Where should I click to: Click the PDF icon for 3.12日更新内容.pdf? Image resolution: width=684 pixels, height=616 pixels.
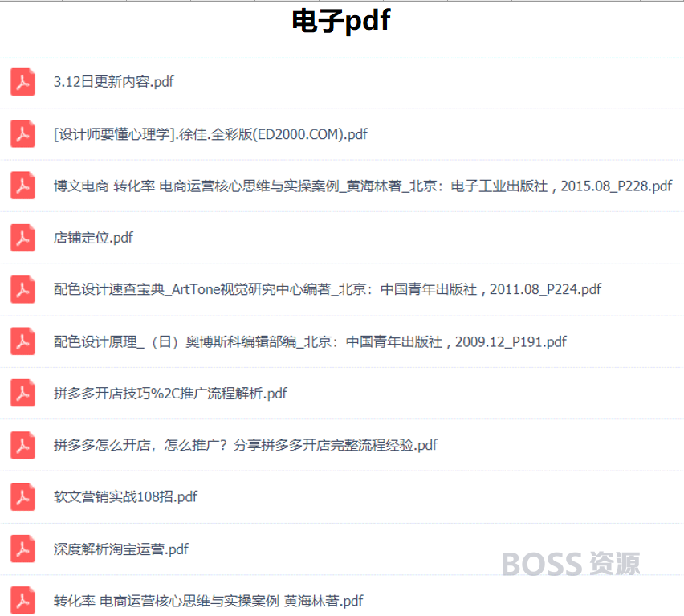click(22, 82)
